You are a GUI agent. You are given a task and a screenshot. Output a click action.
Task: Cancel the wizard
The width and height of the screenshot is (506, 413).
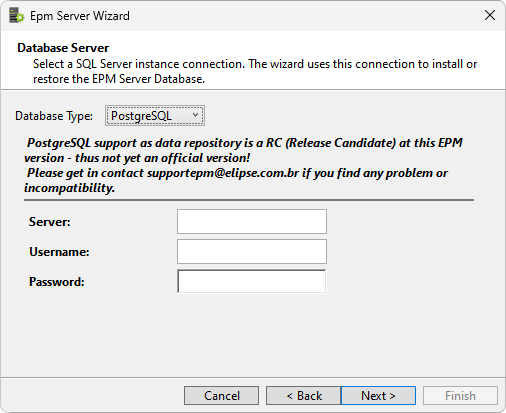coord(221,396)
